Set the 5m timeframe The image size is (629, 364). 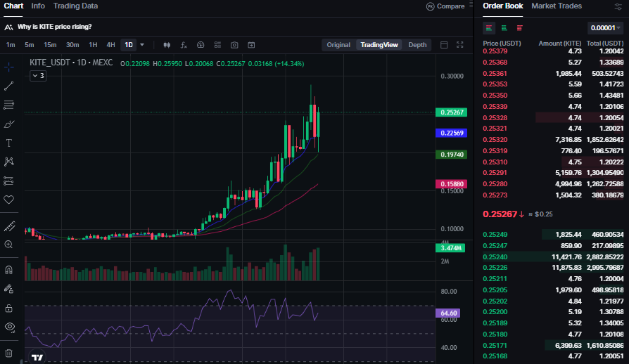[30, 45]
